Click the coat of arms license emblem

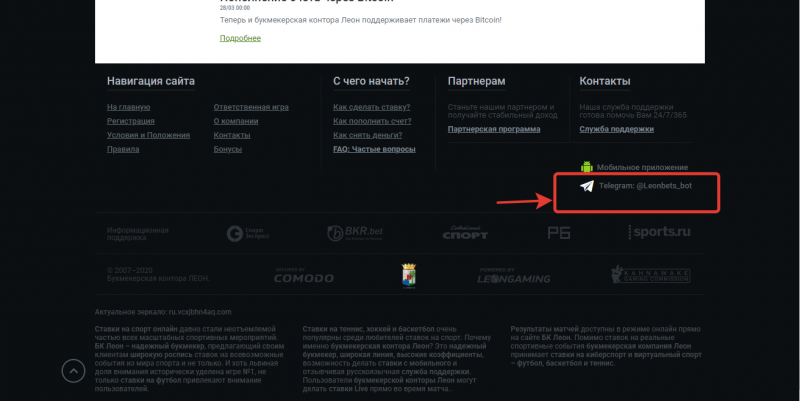pyautogui.click(x=409, y=276)
